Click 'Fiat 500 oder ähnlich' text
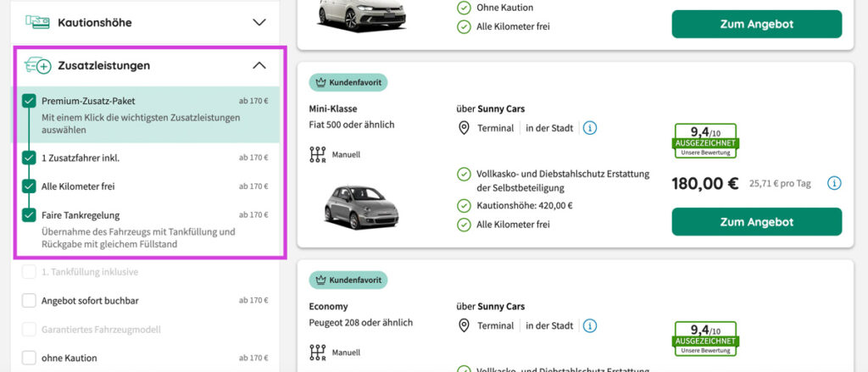Viewport: 868px width, 372px height. [352, 125]
